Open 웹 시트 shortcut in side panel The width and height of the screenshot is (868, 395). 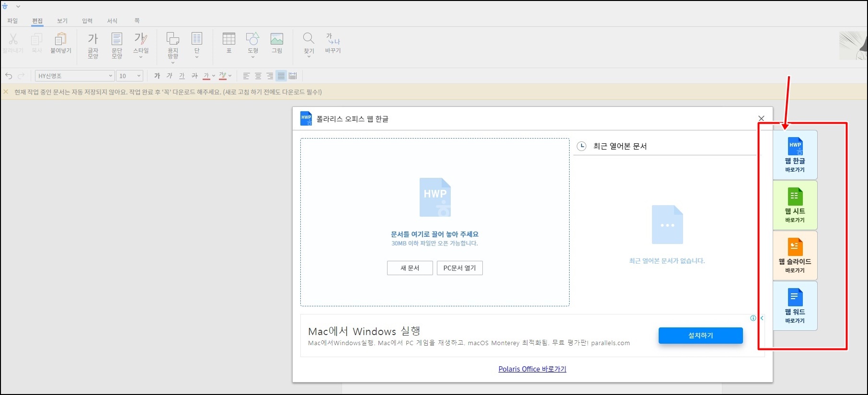tap(795, 205)
